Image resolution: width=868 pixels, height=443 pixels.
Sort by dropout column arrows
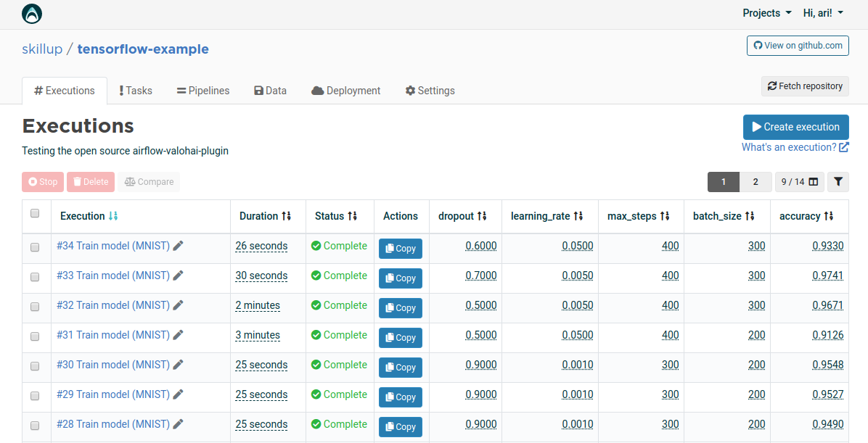click(482, 216)
